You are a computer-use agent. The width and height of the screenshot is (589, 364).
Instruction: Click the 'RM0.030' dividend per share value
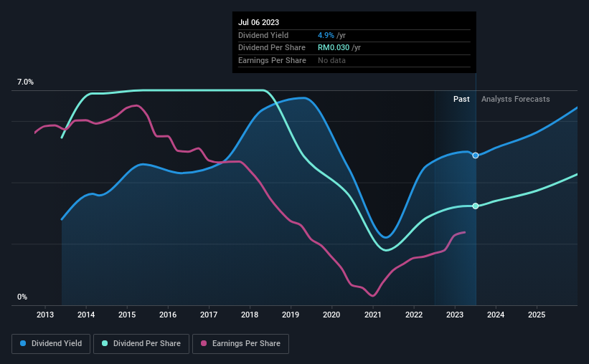click(x=334, y=48)
